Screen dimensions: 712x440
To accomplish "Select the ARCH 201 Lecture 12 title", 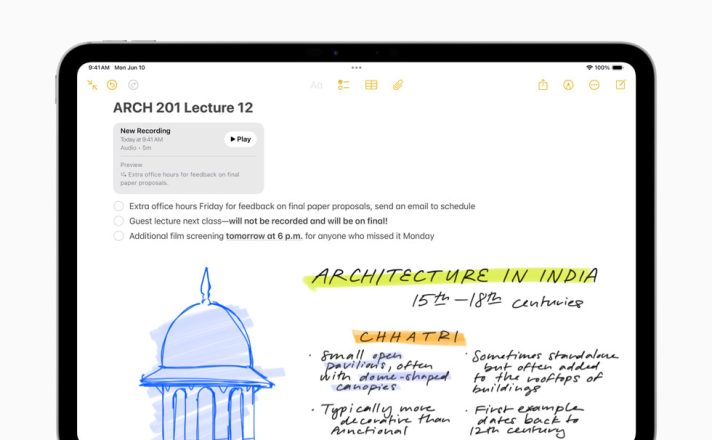I will coord(183,108).
